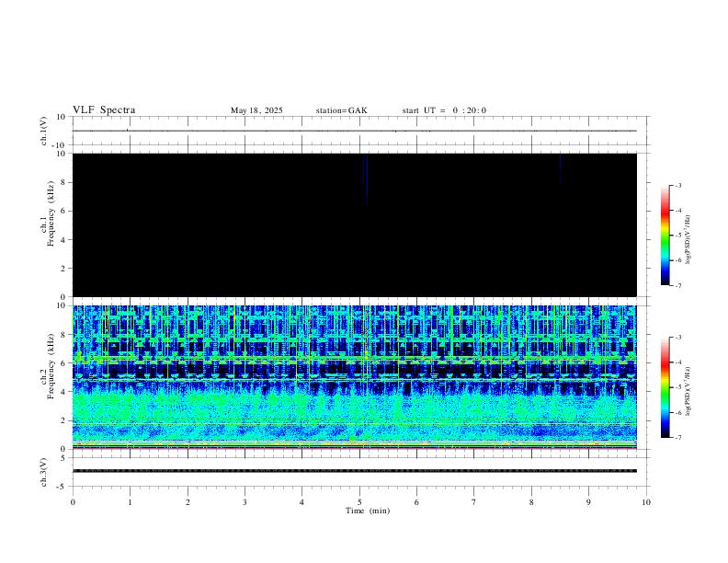Click the "9" tick label on time axis
Viewport: 728px width, 563px height.
[x=588, y=502]
